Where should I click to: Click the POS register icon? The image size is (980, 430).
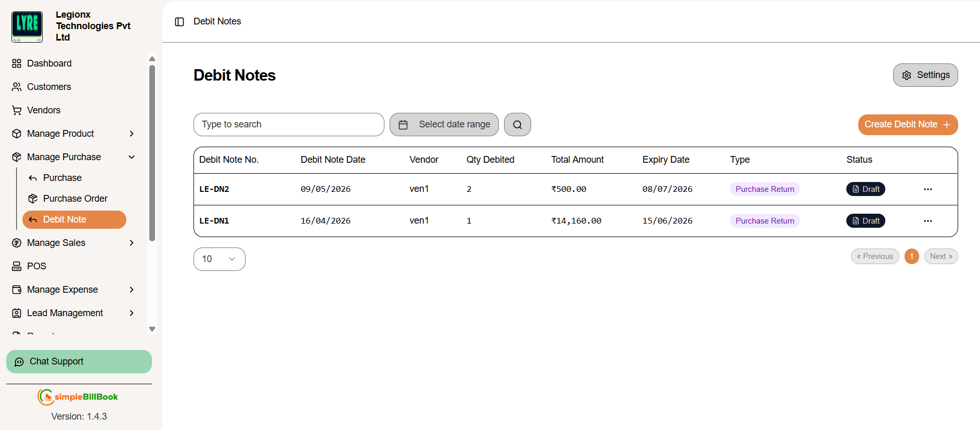(x=17, y=266)
